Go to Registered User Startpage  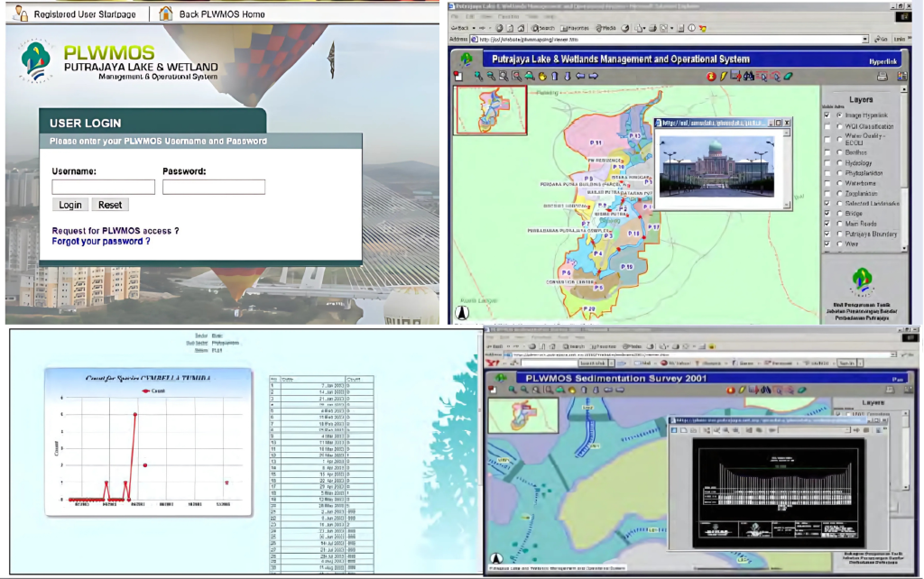[84, 14]
